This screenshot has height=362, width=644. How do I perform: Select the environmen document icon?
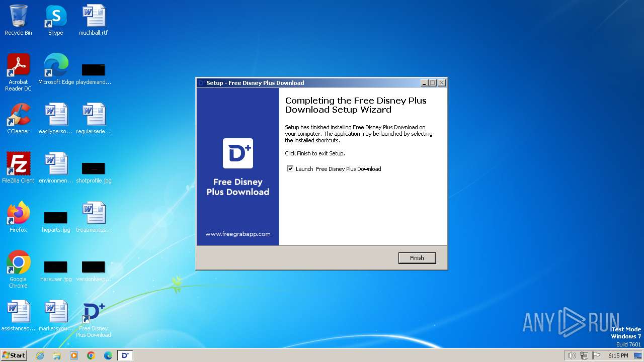point(56,168)
